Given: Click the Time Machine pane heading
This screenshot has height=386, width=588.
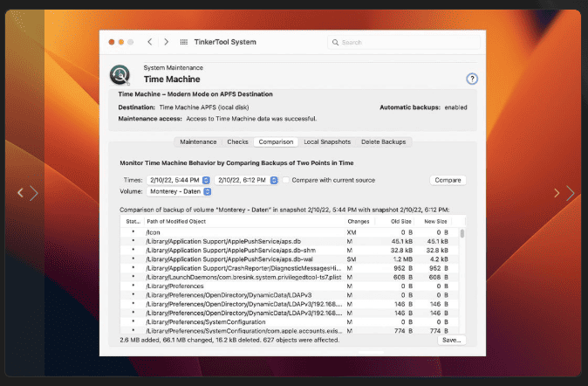Looking at the screenshot, I should (172, 79).
